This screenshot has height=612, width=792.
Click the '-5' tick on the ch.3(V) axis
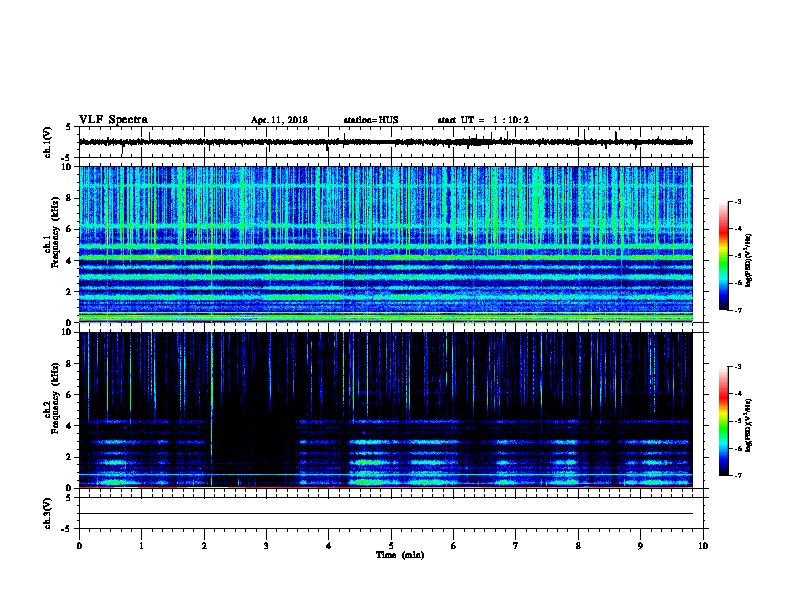[x=66, y=529]
